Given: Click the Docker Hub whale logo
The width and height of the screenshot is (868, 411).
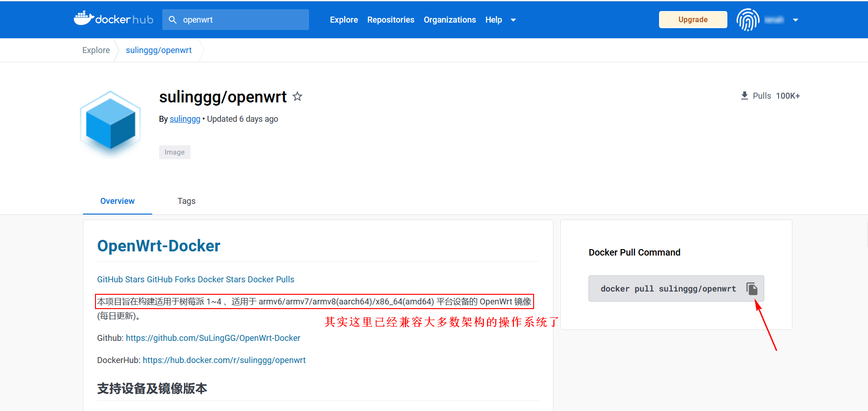Looking at the screenshot, I should tap(83, 18).
